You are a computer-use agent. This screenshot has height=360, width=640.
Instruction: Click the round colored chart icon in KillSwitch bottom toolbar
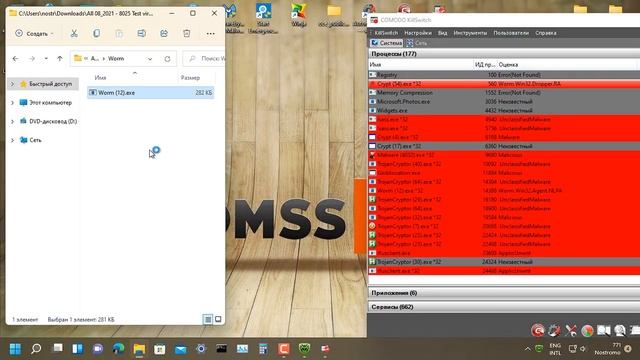click(587, 330)
